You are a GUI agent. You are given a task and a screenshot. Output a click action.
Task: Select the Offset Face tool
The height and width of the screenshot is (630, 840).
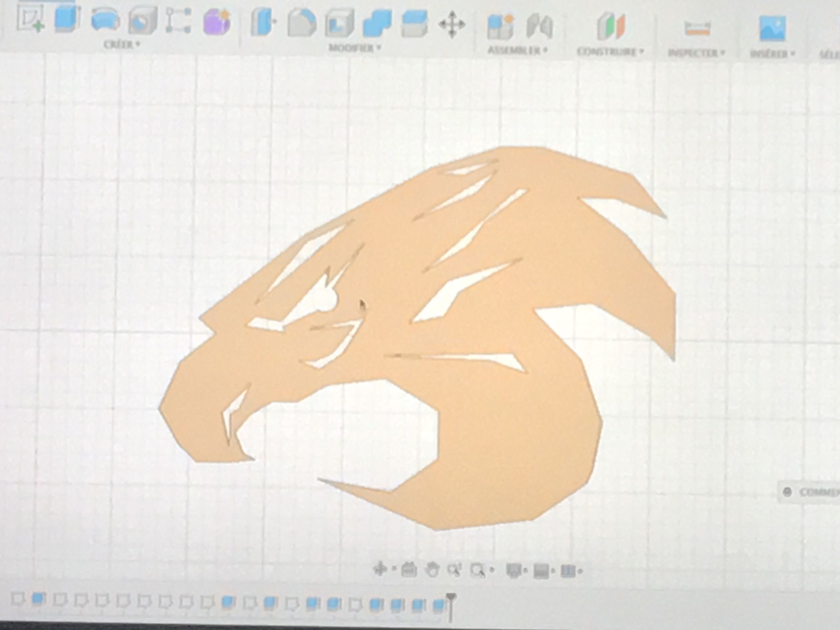pyautogui.click(x=414, y=24)
